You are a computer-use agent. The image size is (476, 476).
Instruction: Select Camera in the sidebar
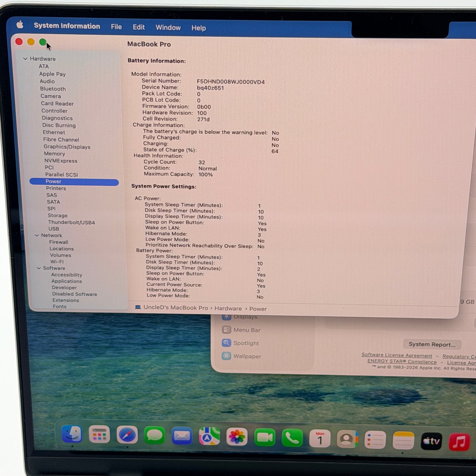[51, 96]
